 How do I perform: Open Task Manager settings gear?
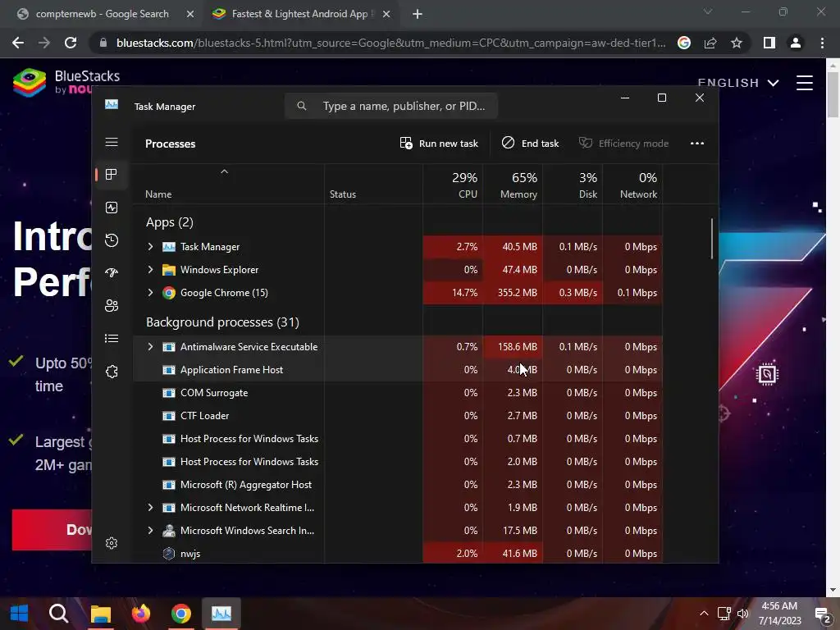coord(112,543)
